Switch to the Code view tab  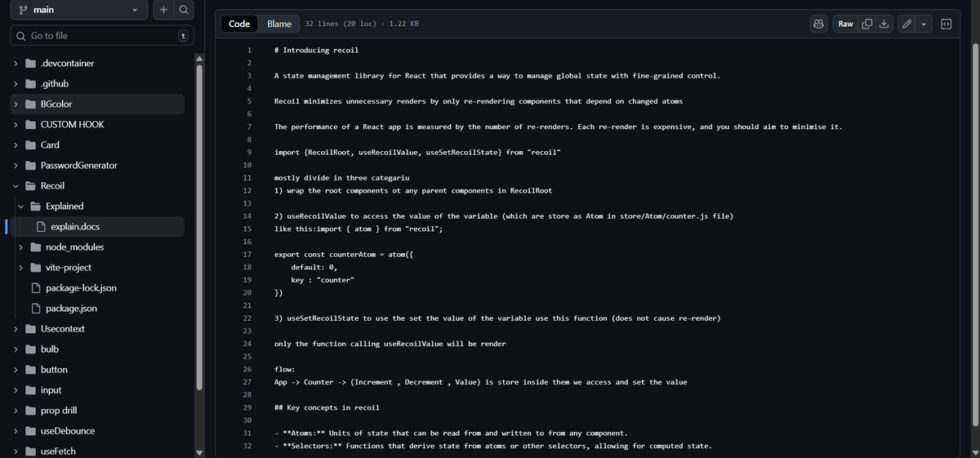click(x=239, y=24)
